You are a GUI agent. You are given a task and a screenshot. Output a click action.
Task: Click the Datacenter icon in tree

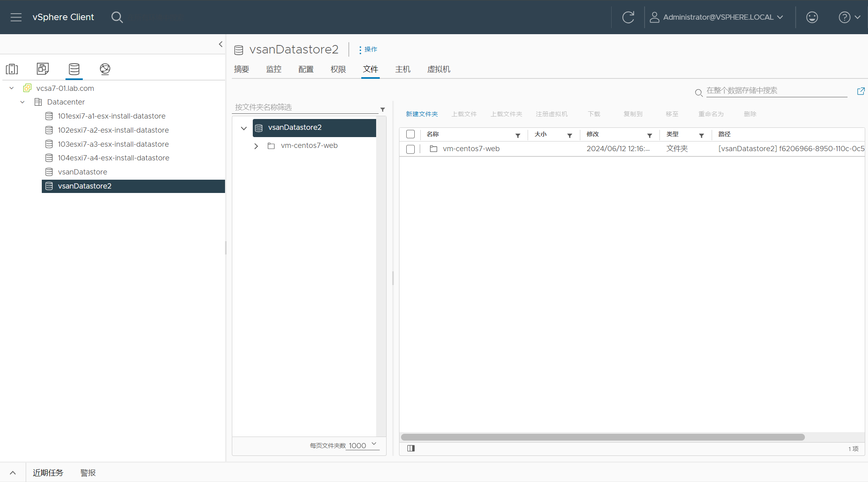tap(38, 102)
